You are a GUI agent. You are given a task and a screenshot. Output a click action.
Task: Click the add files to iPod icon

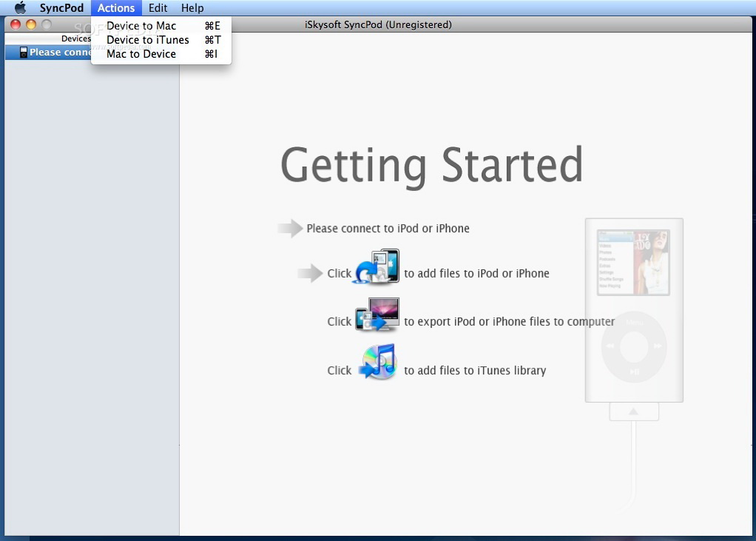(377, 266)
